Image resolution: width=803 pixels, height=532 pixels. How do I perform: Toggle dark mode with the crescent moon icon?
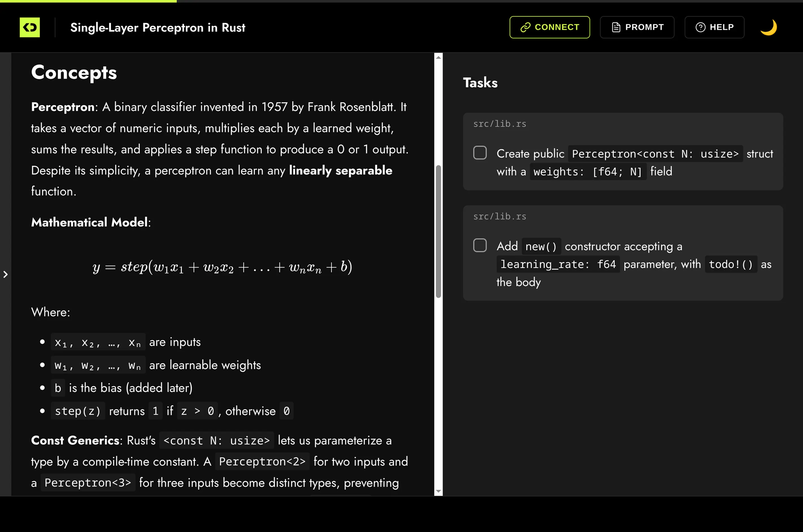click(x=769, y=27)
